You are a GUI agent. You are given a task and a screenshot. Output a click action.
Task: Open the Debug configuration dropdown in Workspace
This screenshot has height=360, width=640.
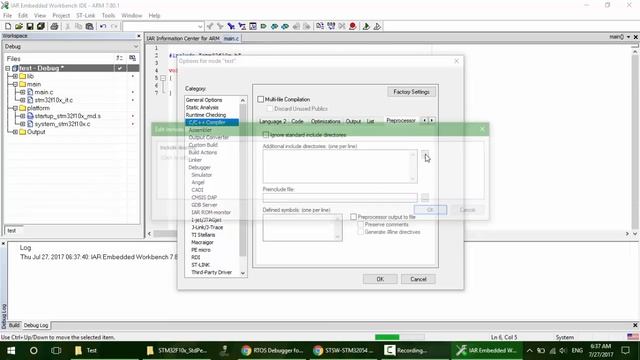[x=136, y=47]
